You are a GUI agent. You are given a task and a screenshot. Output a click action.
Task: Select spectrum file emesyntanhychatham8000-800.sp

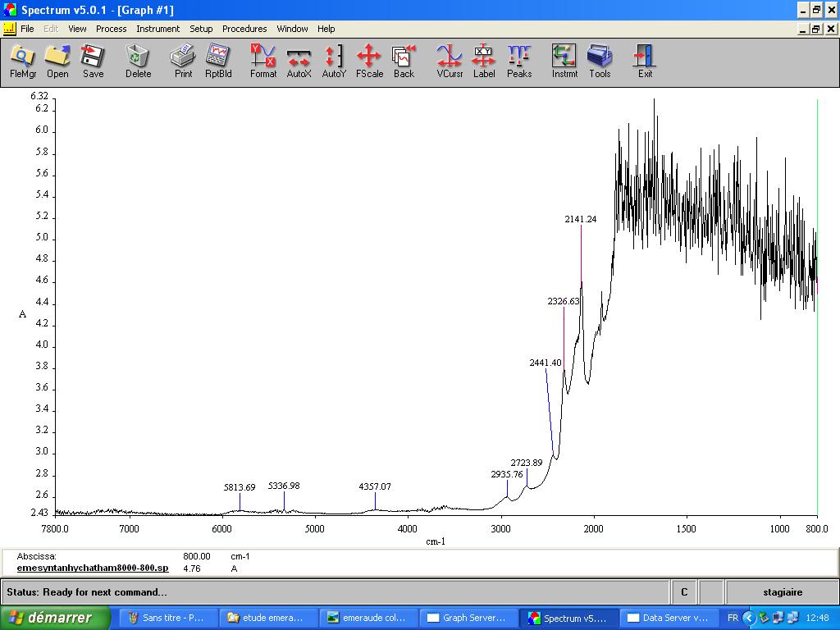[93, 568]
